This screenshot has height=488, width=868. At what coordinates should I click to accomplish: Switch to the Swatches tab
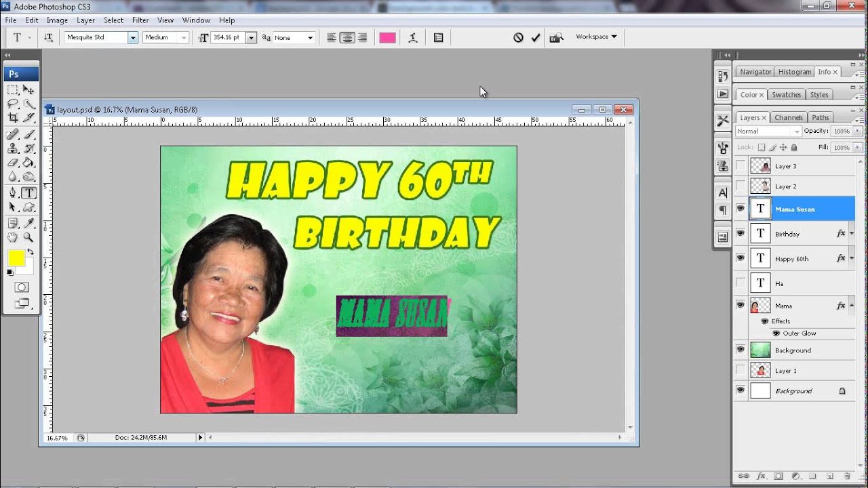pos(786,95)
